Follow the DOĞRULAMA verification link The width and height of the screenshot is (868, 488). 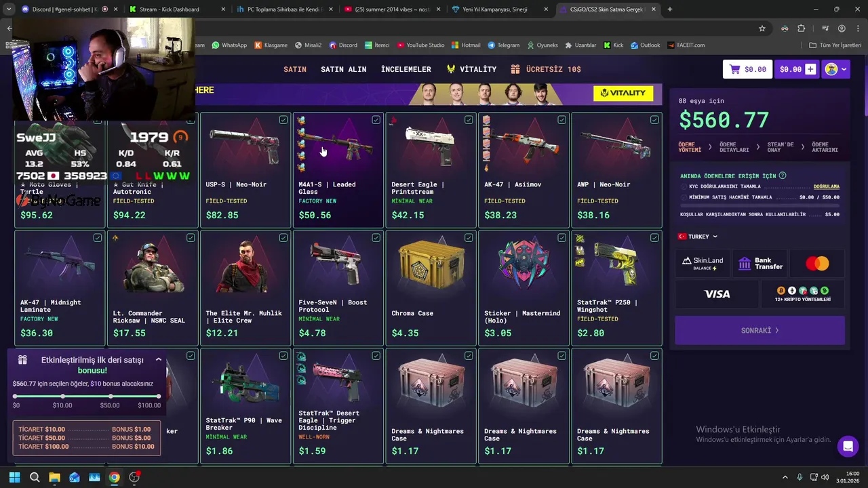[x=827, y=186]
